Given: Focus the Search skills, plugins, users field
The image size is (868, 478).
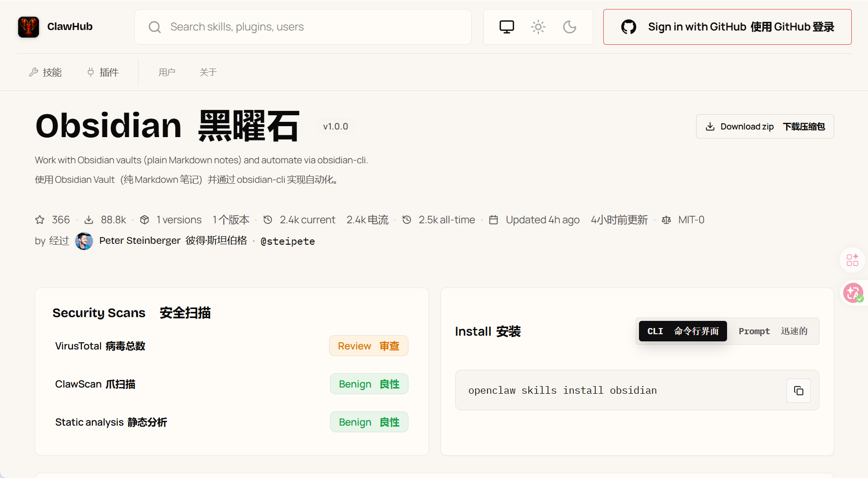Looking at the screenshot, I should coord(303,27).
